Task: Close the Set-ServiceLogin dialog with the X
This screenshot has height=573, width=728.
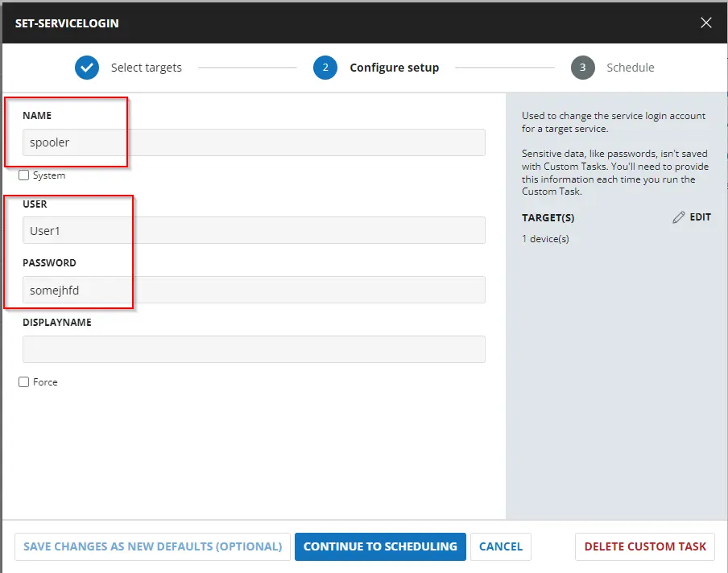Action: (x=706, y=23)
